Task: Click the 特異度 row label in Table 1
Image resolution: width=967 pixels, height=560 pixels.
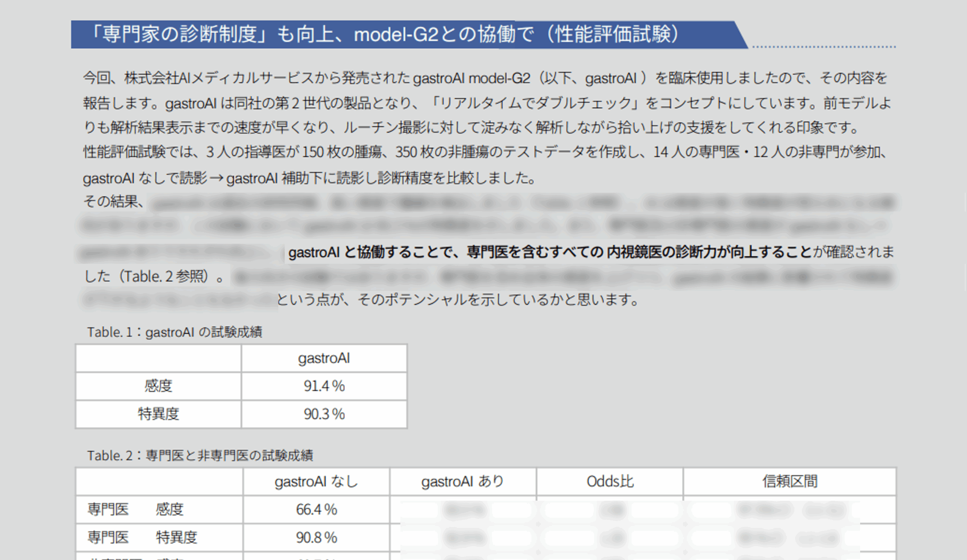Action: coord(158,414)
